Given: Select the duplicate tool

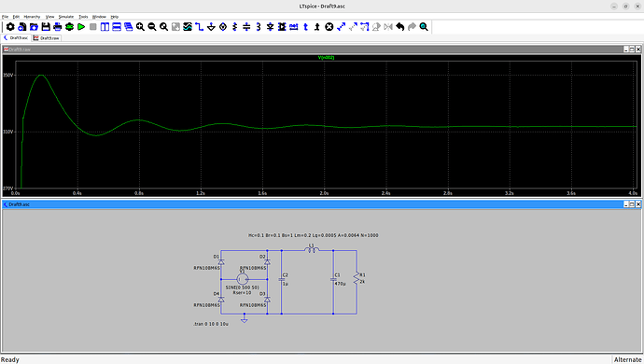Looking at the screenshot, I should click(x=341, y=27).
